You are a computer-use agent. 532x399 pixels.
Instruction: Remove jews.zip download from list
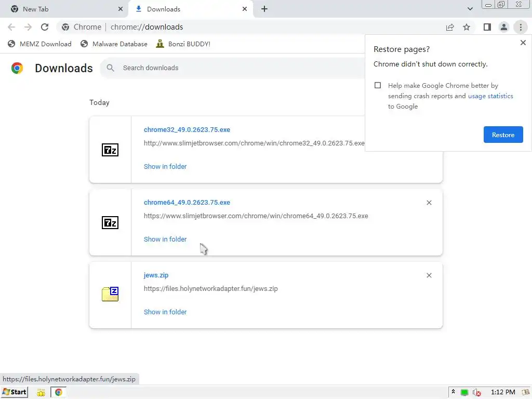429,275
